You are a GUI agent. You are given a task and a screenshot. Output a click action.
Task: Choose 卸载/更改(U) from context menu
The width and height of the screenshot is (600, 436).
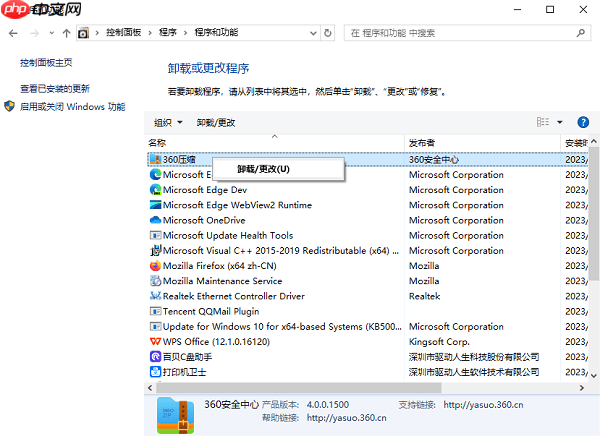click(278, 169)
